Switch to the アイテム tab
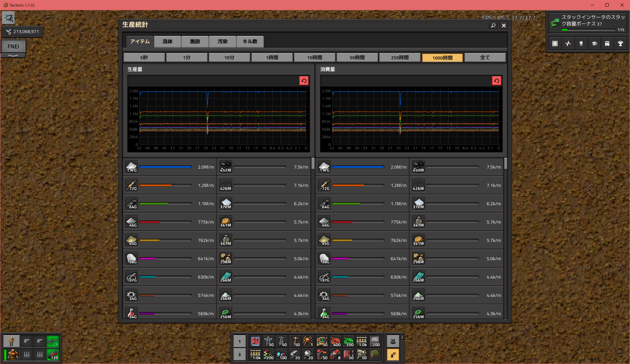The width and height of the screenshot is (630, 364). (x=140, y=42)
